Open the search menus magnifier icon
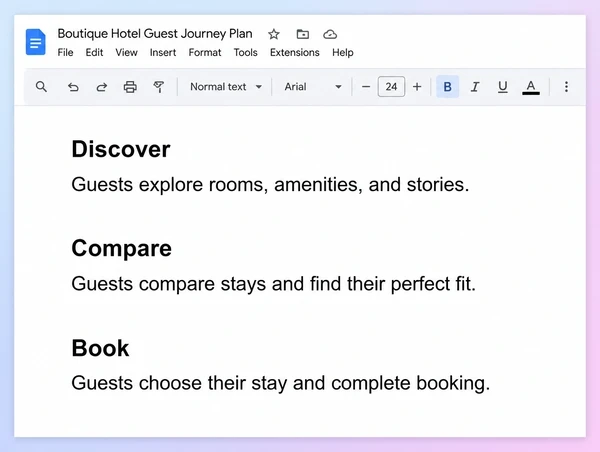Viewport: 600px width, 452px height. pos(41,87)
